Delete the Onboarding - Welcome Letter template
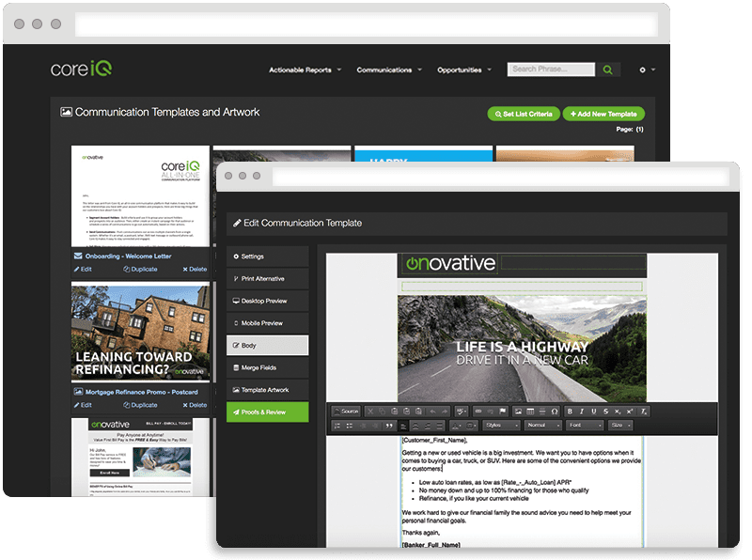Viewport: 752px width, 560px height. pyautogui.click(x=195, y=270)
